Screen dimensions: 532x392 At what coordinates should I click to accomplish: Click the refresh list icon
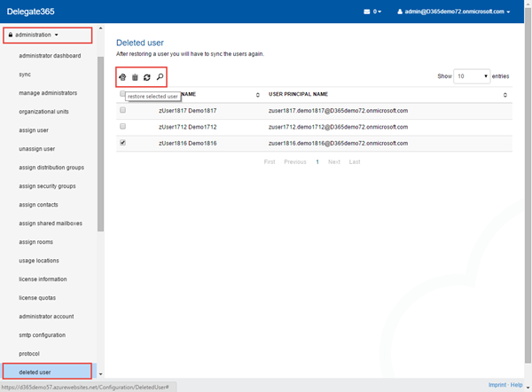tap(147, 78)
